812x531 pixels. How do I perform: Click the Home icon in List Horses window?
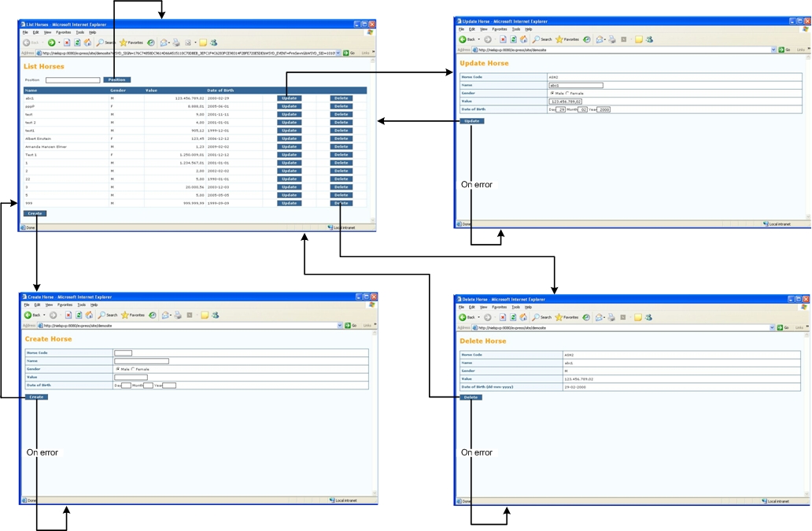point(87,42)
